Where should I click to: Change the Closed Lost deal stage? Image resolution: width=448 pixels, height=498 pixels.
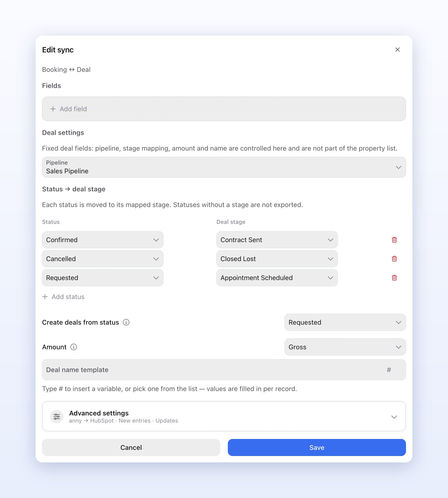point(277,258)
